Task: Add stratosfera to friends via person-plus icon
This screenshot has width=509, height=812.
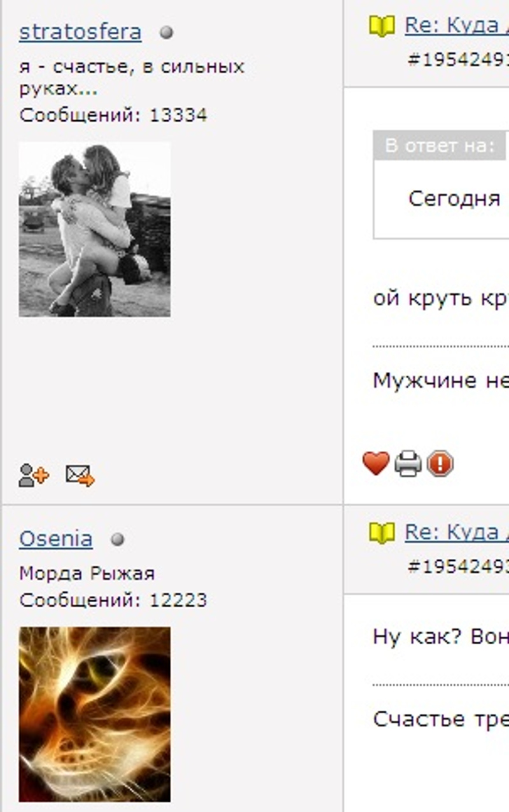Action: coord(34,475)
